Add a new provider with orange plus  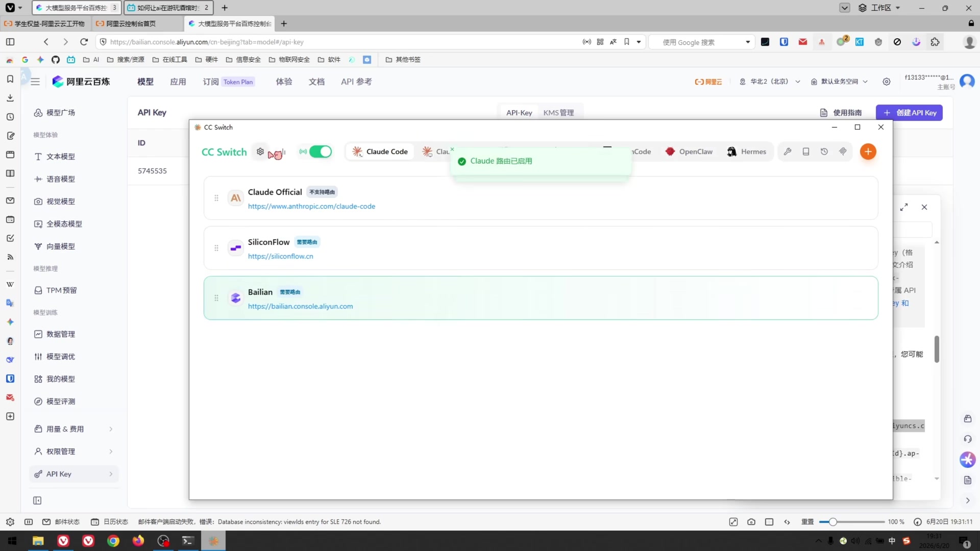tap(868, 152)
